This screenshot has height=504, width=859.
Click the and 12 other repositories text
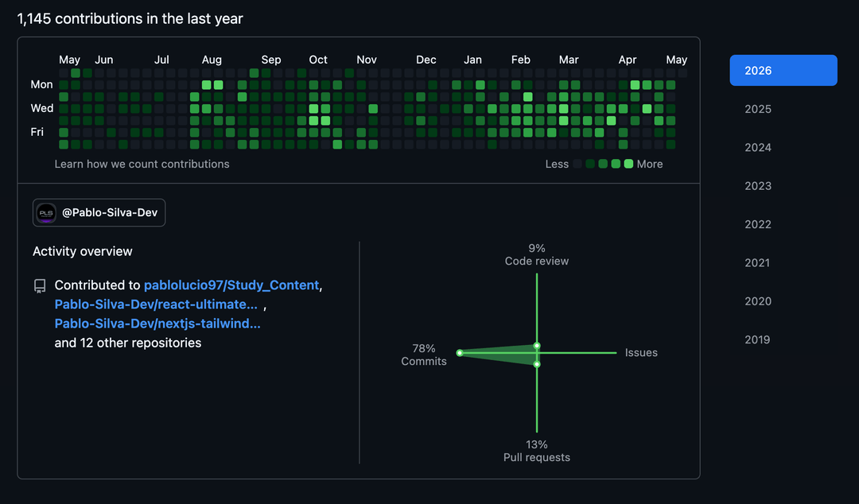[127, 343]
